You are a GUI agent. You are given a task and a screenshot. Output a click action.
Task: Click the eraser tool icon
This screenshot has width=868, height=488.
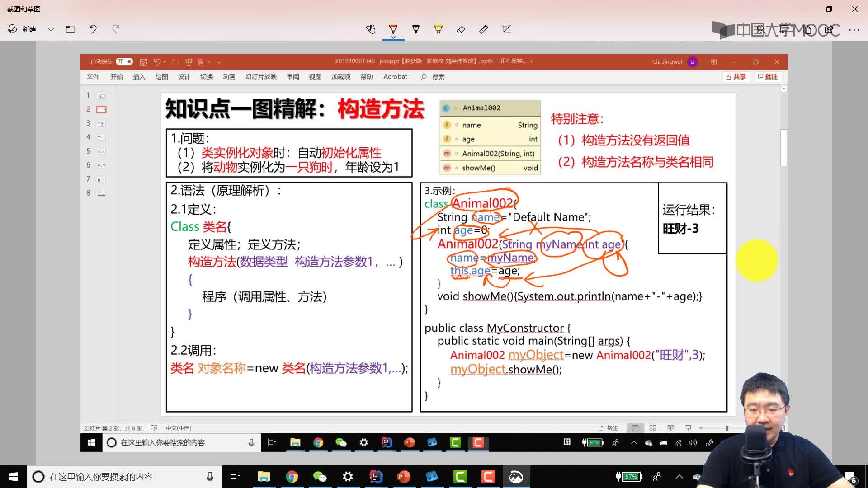(x=462, y=29)
